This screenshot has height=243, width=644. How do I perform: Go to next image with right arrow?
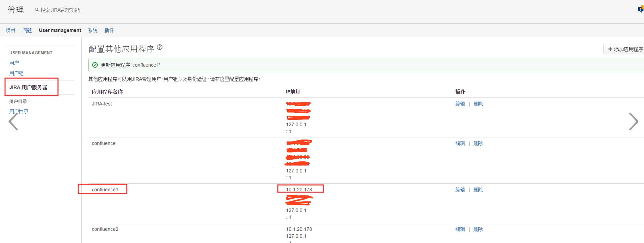pos(634,122)
